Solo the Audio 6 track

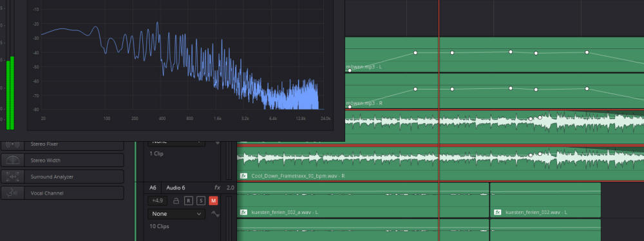pyautogui.click(x=201, y=200)
